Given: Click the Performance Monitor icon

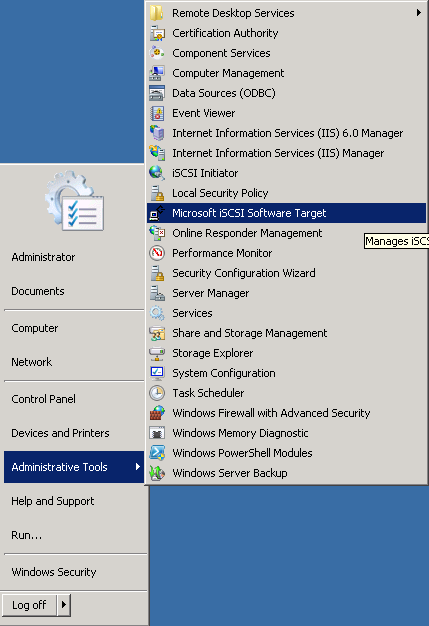Looking at the screenshot, I should (157, 253).
